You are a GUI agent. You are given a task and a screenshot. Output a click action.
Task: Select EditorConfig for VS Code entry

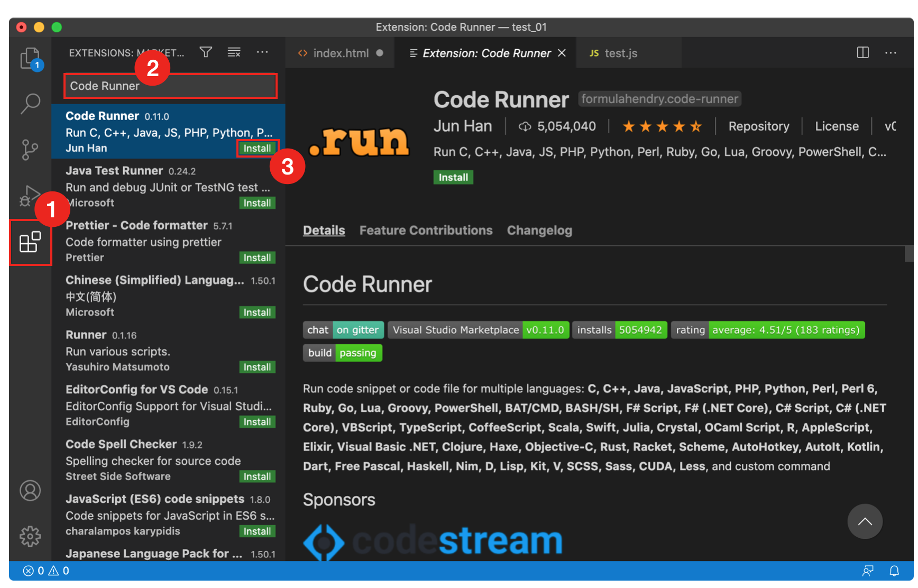(168, 405)
